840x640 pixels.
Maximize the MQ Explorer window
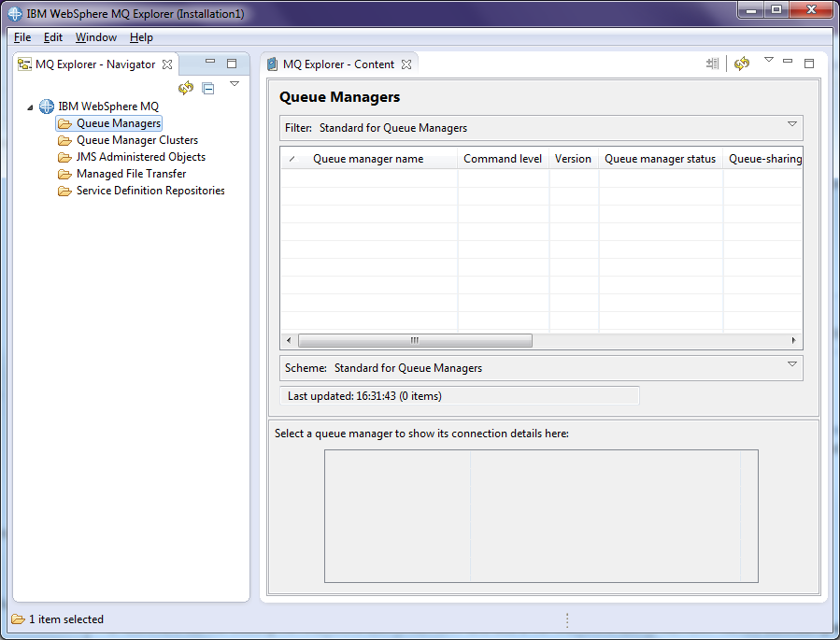click(776, 10)
